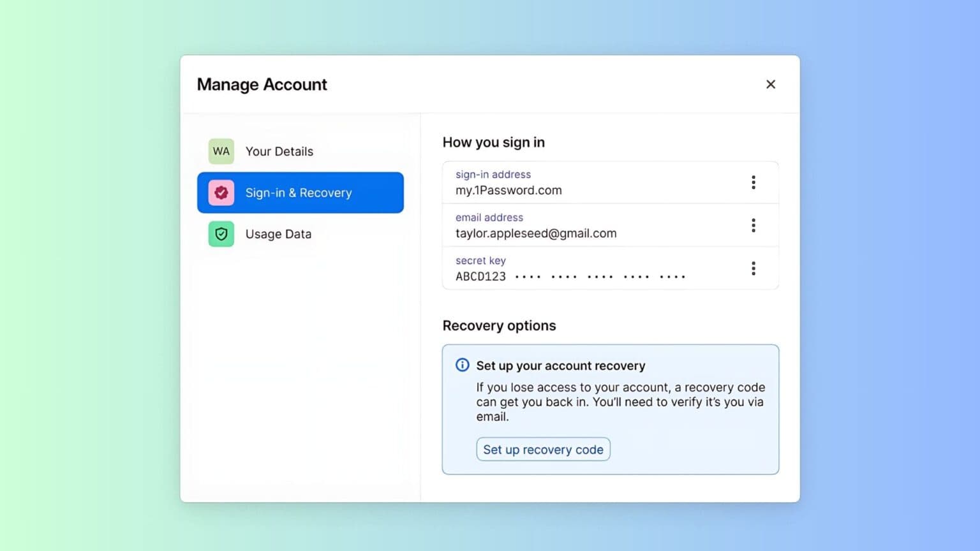Click the red checkmark badge icon

point(221,193)
